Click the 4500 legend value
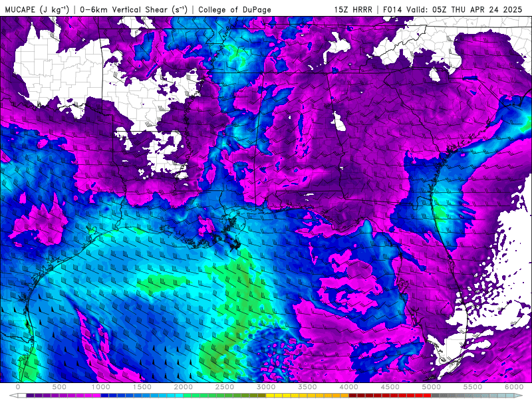 [x=390, y=387]
